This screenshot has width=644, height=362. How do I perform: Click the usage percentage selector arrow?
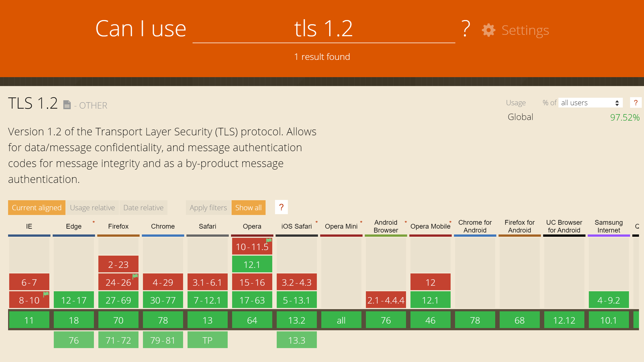tap(618, 102)
